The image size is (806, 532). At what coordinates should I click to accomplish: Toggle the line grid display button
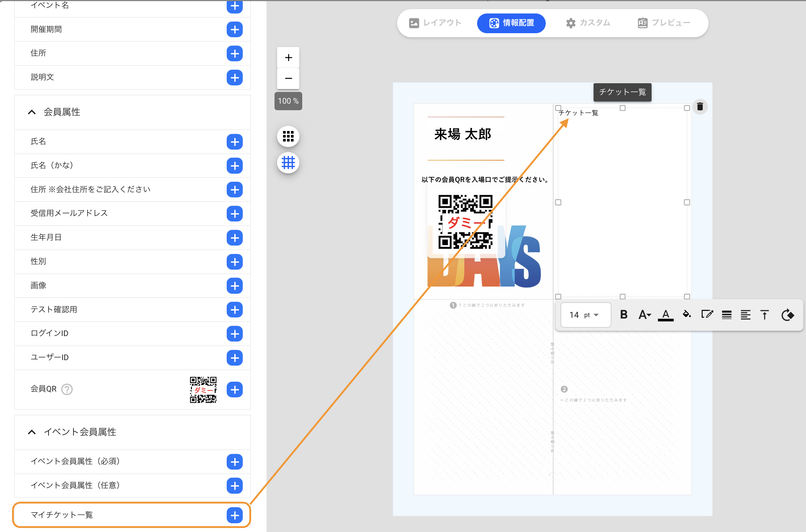tap(288, 163)
